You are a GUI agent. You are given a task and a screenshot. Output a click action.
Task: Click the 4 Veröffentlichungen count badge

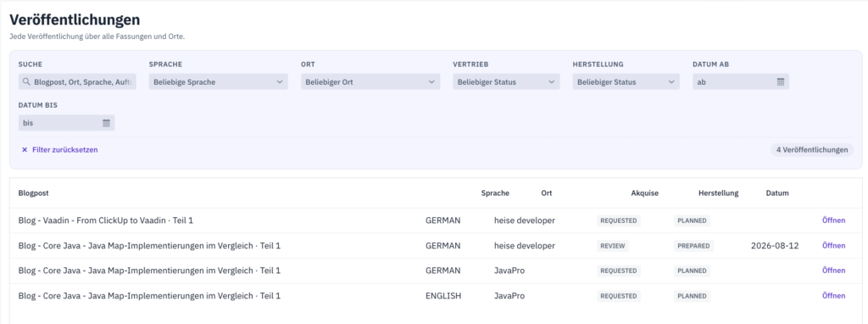coord(811,149)
